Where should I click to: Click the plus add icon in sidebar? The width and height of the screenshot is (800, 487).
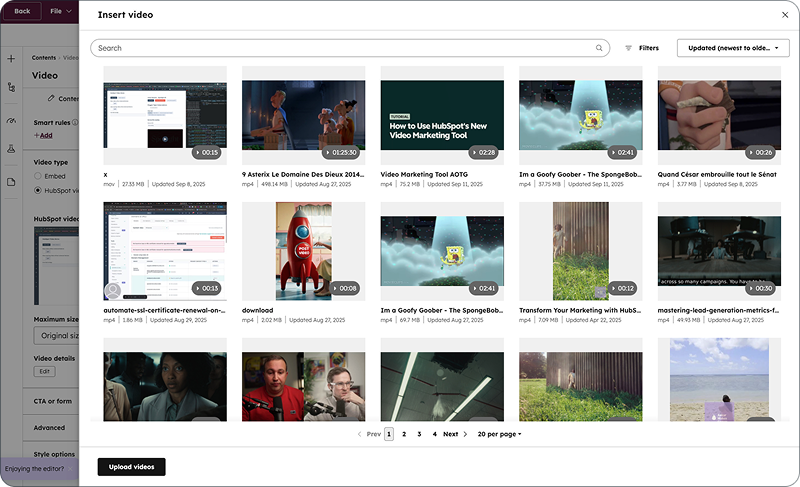pos(11,59)
